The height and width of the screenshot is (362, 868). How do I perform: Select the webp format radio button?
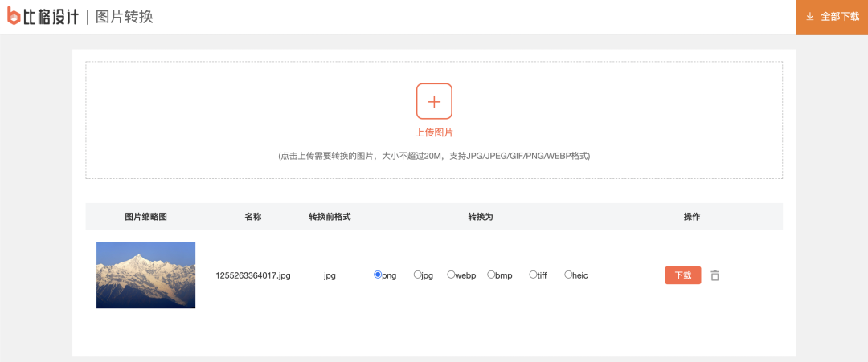point(451,275)
